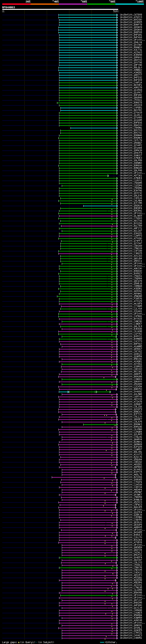Open hit UniRef100_B6THP1
The image size is (146, 644).
131,85
